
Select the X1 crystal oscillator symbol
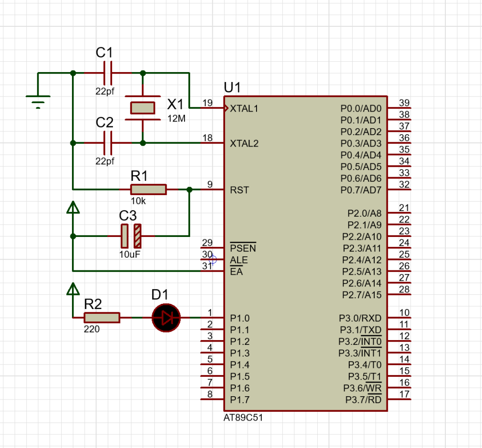[x=143, y=108]
